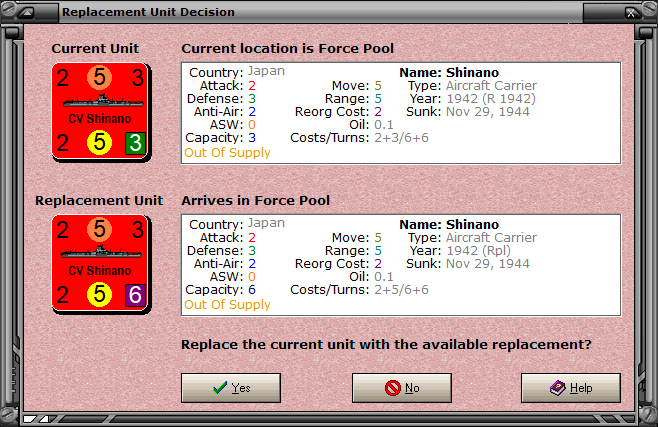Click purple capacity 6 box on replacement counter
Image resolution: width=658 pixels, height=427 pixels.
pos(135,295)
